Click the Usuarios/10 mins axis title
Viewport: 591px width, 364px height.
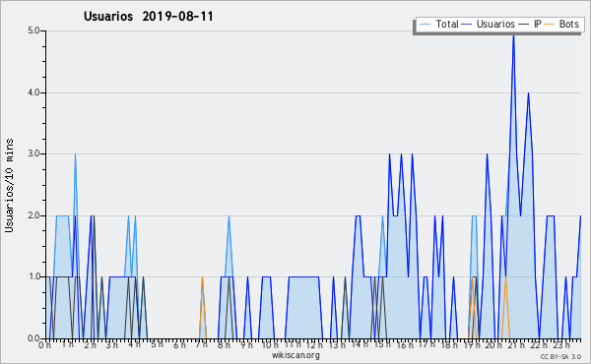point(9,185)
